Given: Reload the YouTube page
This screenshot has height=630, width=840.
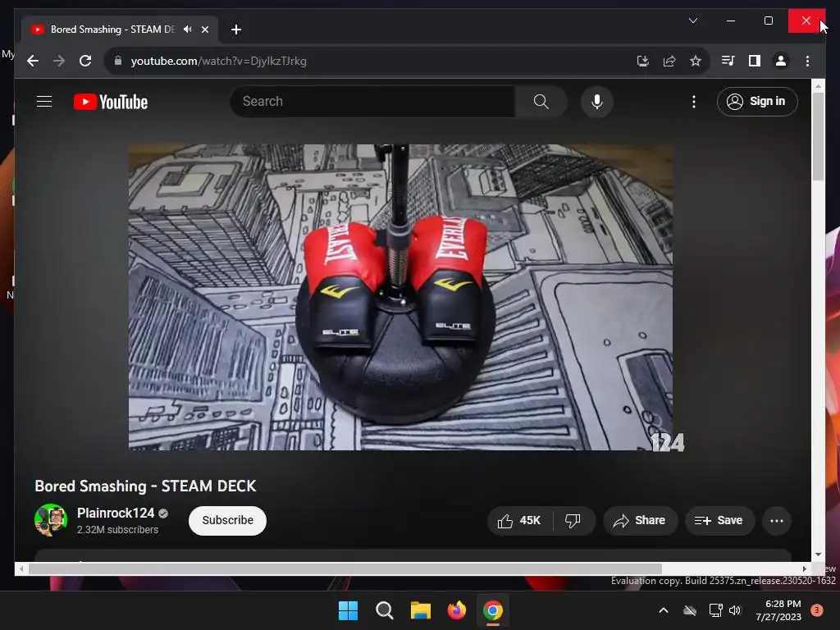Looking at the screenshot, I should pos(85,61).
